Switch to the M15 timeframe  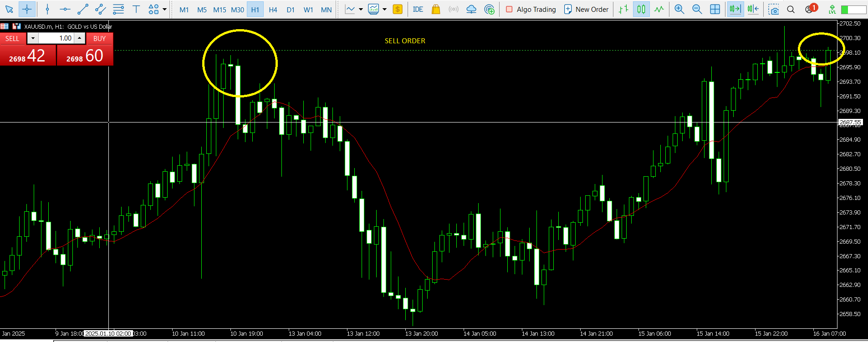coord(220,10)
